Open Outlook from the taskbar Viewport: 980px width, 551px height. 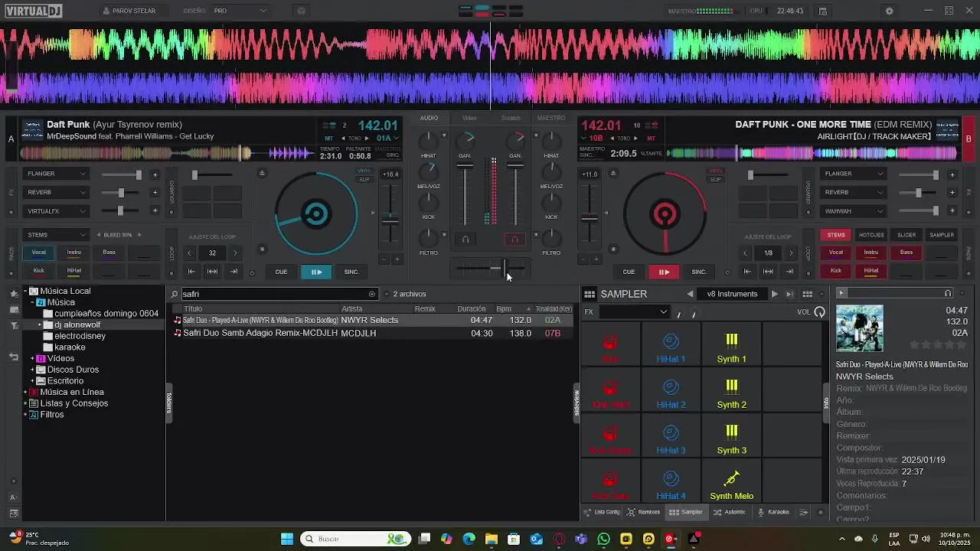(x=537, y=539)
